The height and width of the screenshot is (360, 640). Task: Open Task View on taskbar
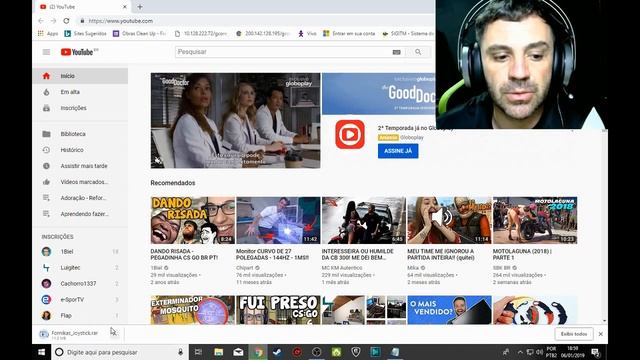198,352
